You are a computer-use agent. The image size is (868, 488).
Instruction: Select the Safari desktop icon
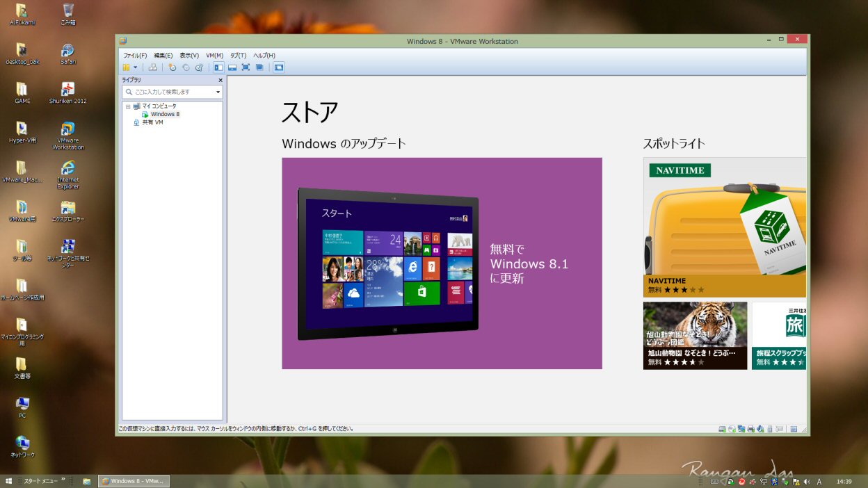67,54
